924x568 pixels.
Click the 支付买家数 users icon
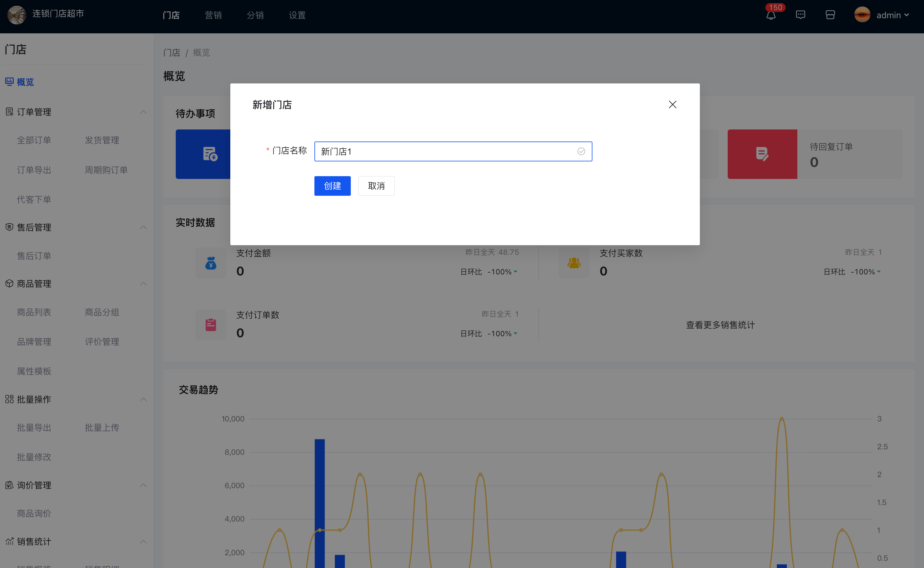574,263
